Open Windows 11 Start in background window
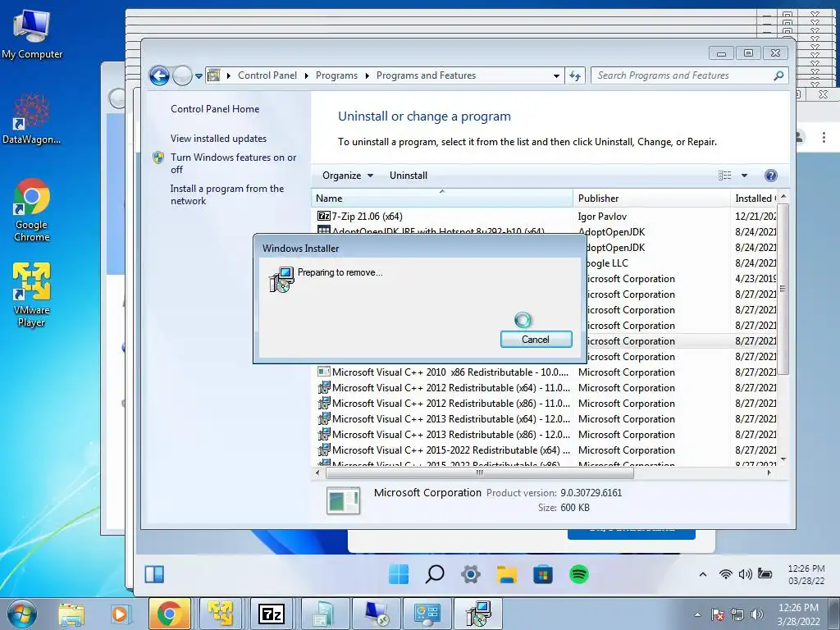The width and height of the screenshot is (840, 630). point(398,574)
